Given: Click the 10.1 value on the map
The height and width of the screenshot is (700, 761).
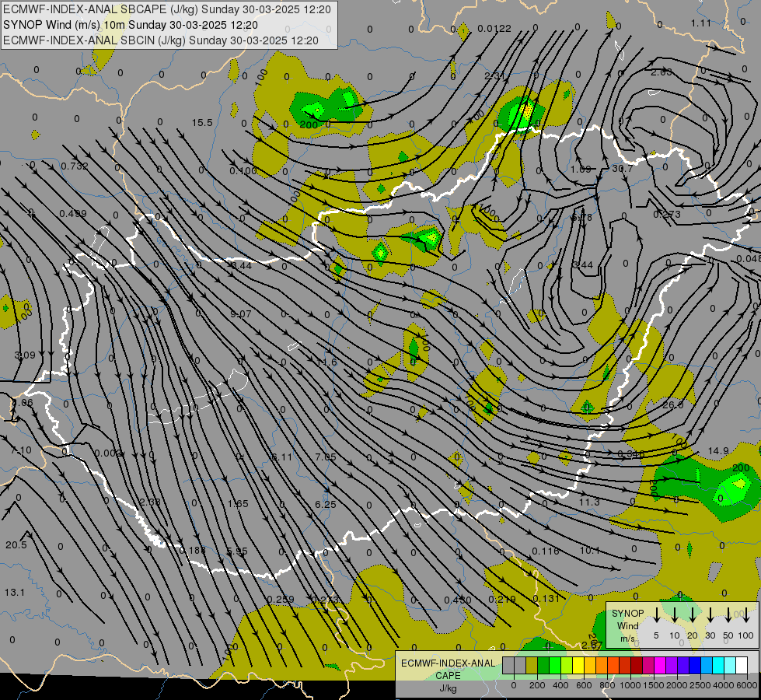Looking at the screenshot, I should tap(590, 551).
